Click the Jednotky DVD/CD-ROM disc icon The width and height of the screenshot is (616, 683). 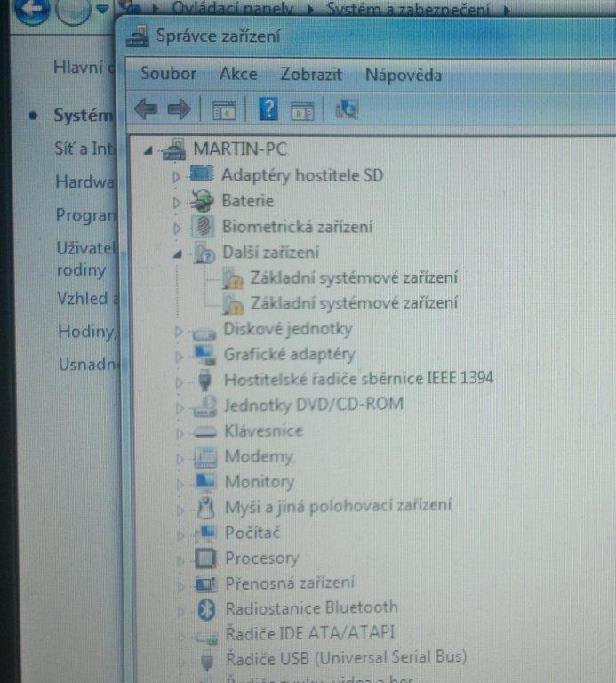coord(204,406)
